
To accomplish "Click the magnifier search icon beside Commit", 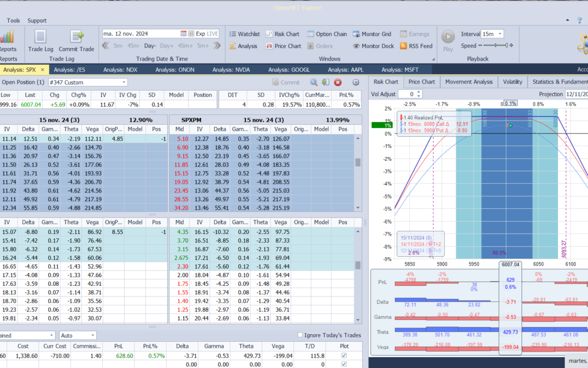I will [314, 82].
